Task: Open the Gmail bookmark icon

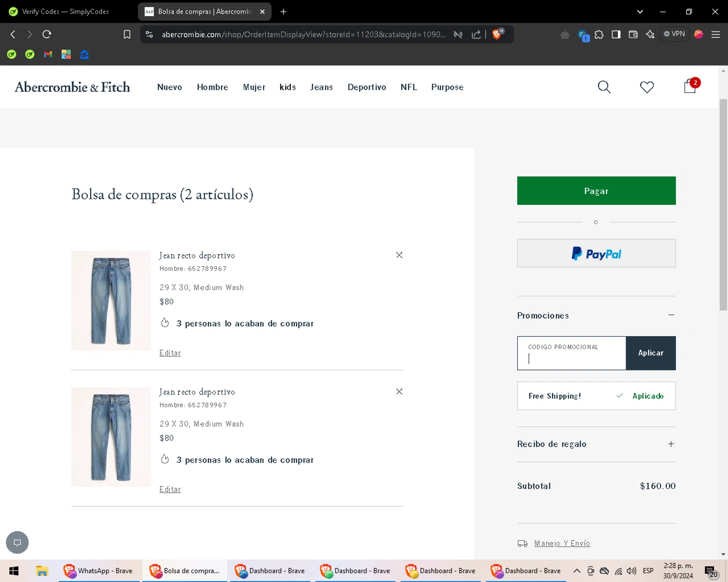Action: click(48, 54)
